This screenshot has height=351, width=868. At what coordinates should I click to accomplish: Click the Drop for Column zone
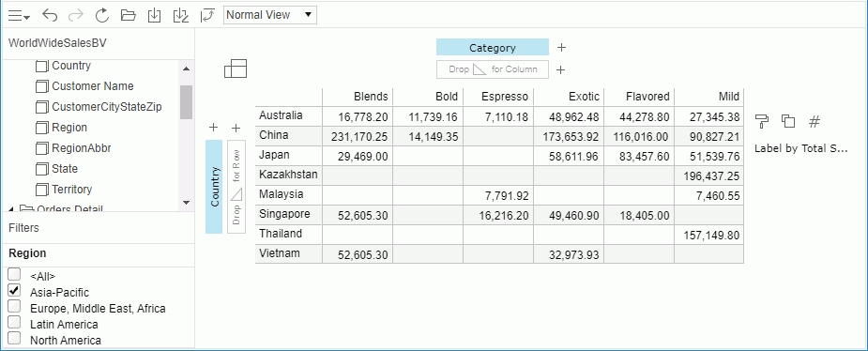pos(492,69)
